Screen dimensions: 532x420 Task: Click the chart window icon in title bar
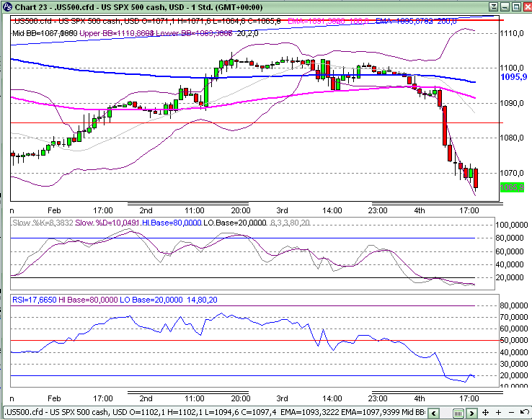point(7,6)
